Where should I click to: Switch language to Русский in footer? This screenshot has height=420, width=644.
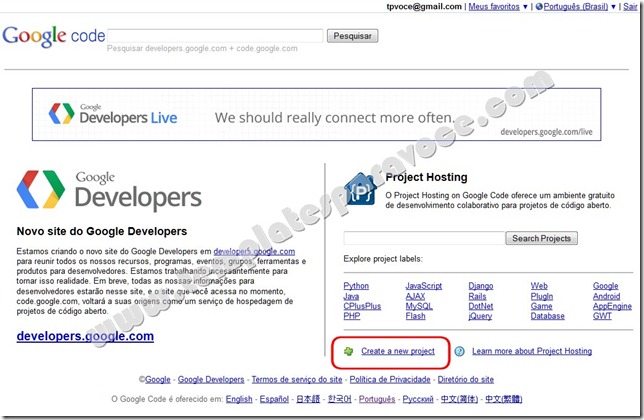(x=418, y=399)
